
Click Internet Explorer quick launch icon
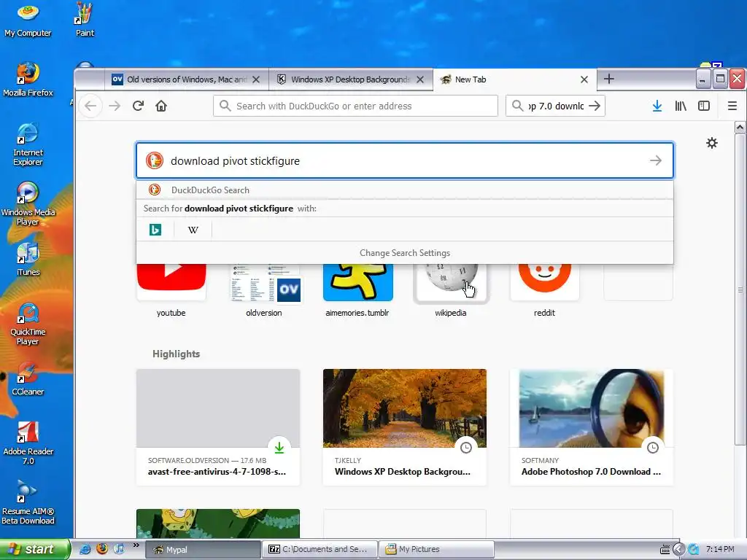(85, 549)
